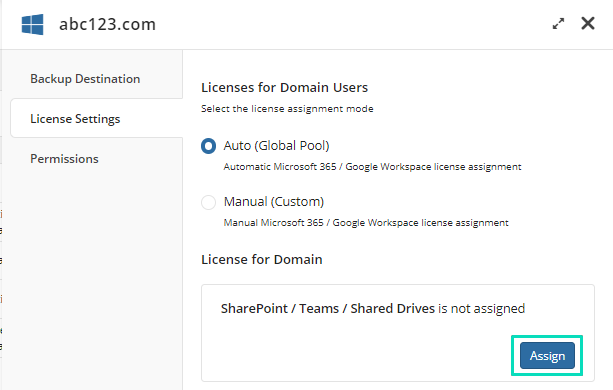Select the License Settings tab

tap(97, 118)
